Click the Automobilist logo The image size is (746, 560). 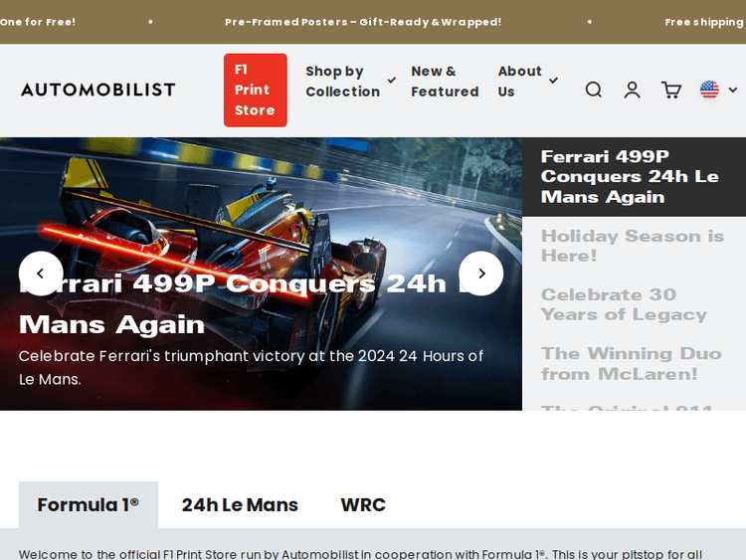pos(97,90)
